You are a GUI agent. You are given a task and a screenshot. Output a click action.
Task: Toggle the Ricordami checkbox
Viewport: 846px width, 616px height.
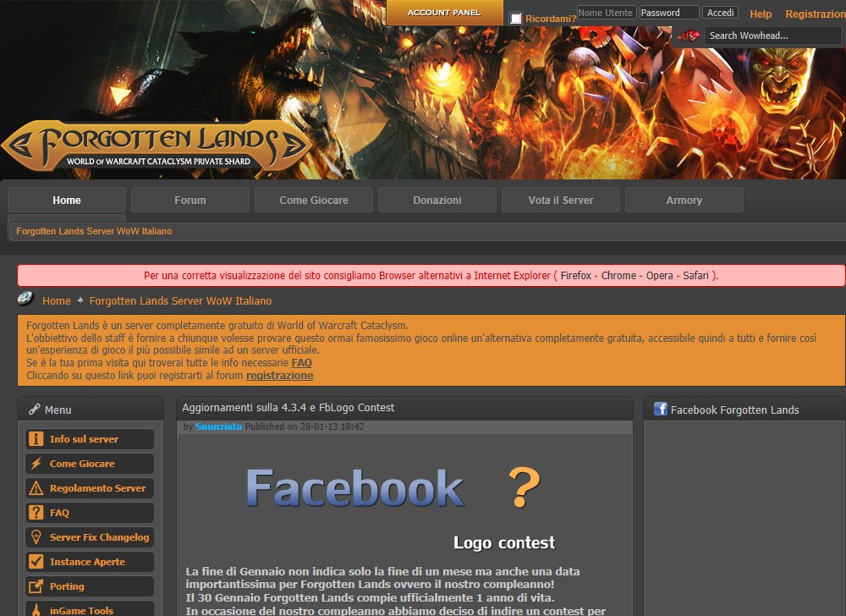pos(515,18)
